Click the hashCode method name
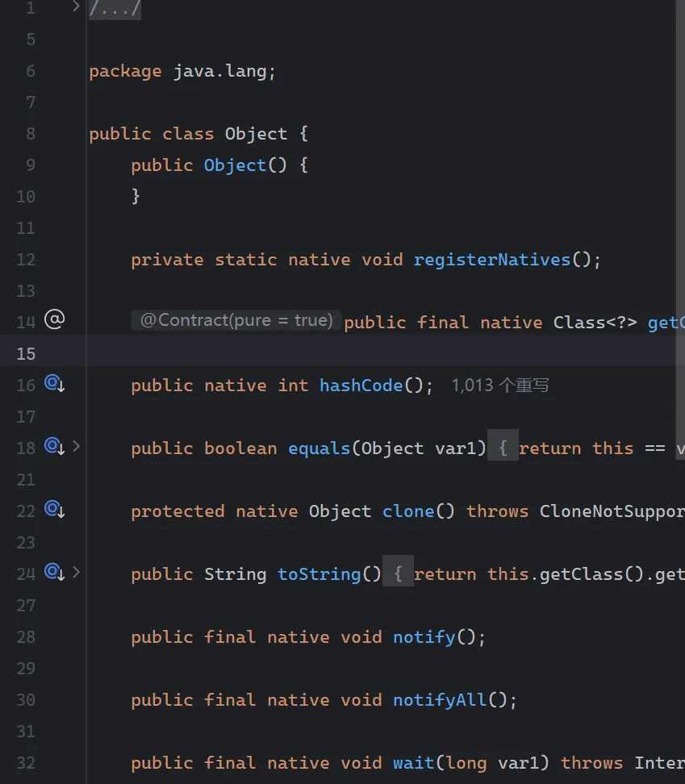685x784 pixels. tap(361, 386)
